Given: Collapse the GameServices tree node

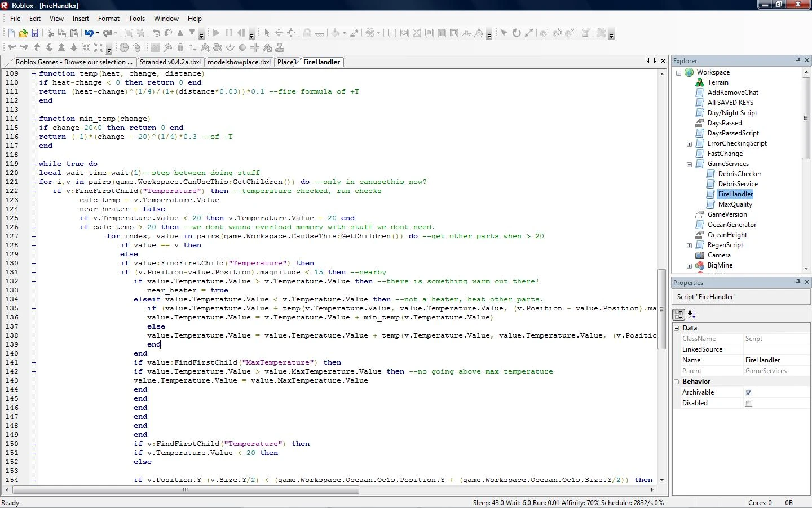Looking at the screenshot, I should [x=689, y=164].
